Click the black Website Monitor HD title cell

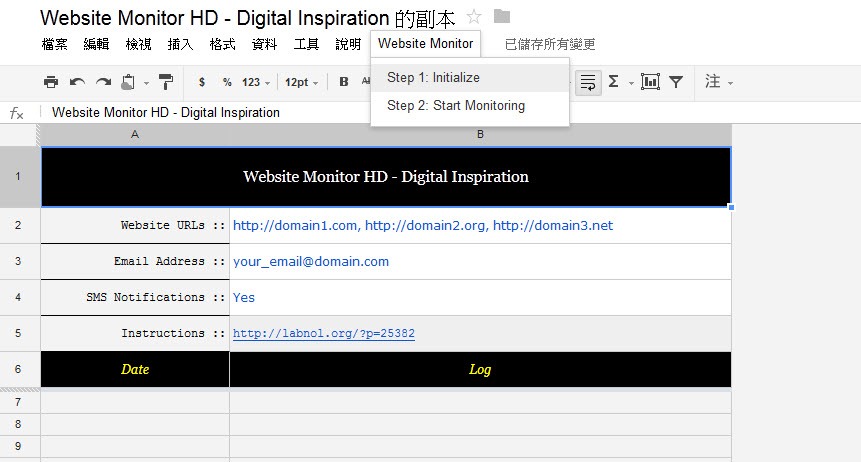[x=386, y=176]
